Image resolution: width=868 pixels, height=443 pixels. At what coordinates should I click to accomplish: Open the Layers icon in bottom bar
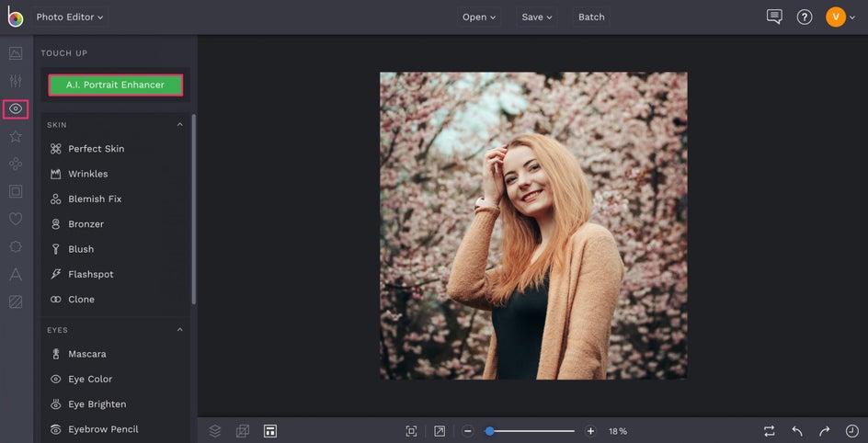pyautogui.click(x=215, y=431)
